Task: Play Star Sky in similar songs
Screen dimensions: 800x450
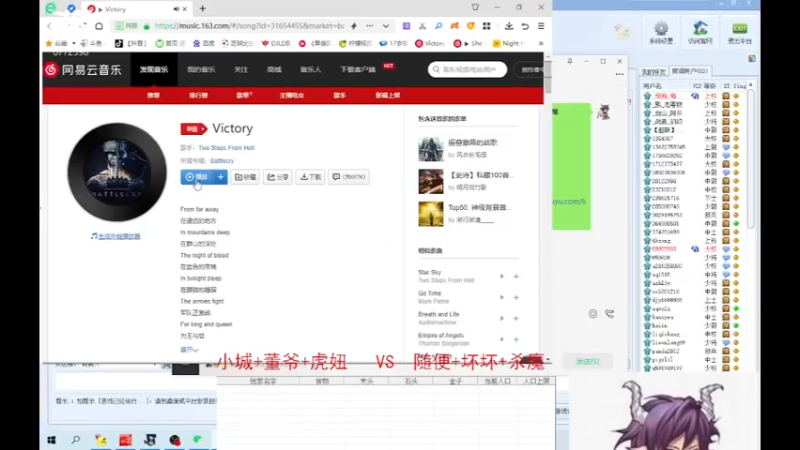Action: (x=502, y=277)
